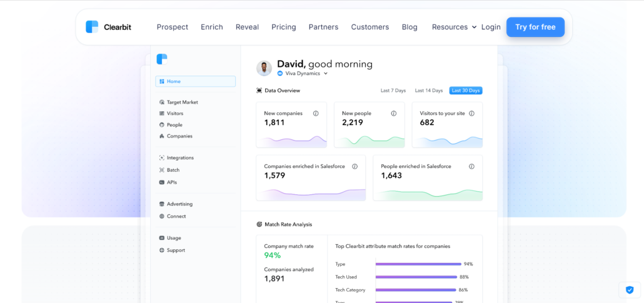644x303 pixels.
Task: Click info icon on Visitors to your site
Action: (471, 113)
